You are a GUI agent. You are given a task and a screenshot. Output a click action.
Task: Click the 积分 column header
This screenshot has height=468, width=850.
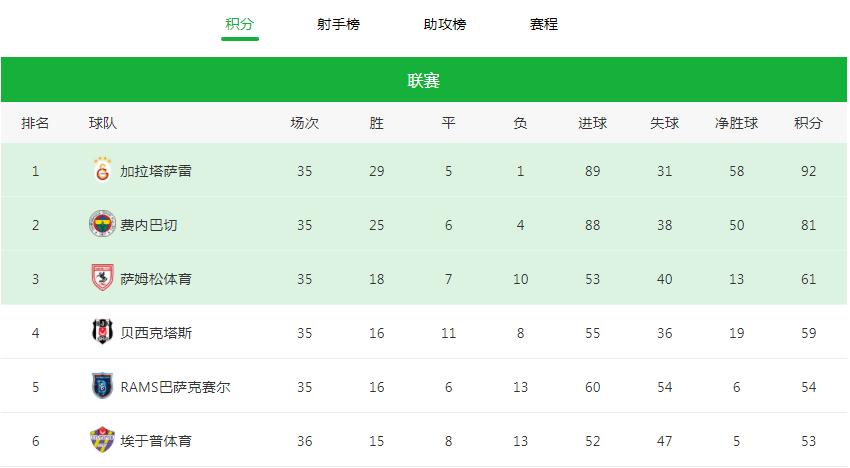pos(808,123)
